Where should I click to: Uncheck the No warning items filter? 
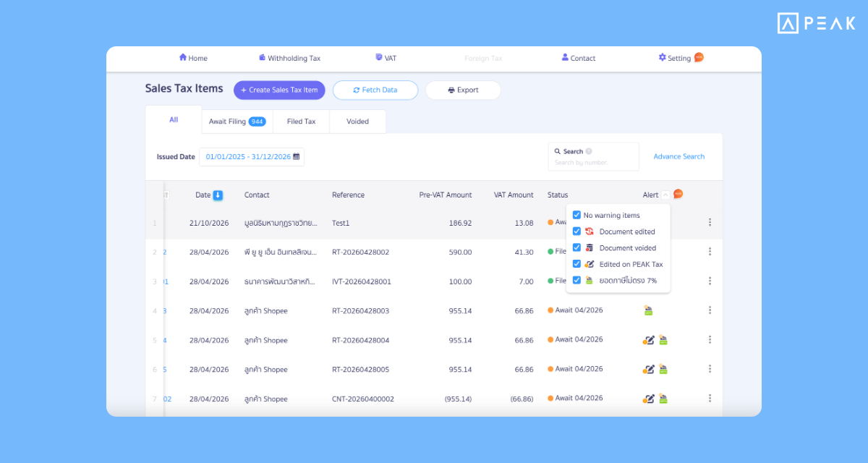pyautogui.click(x=576, y=215)
